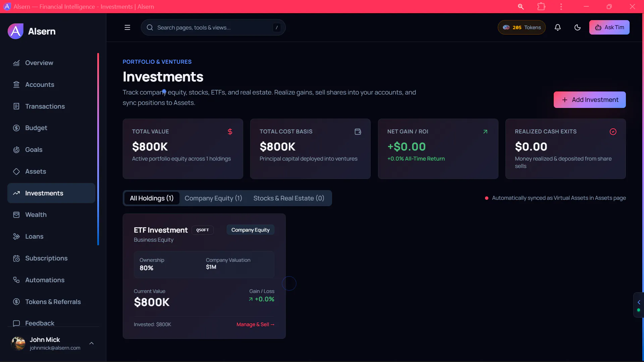
Task: Click the slash shortcut badge in search
Action: coord(277,27)
